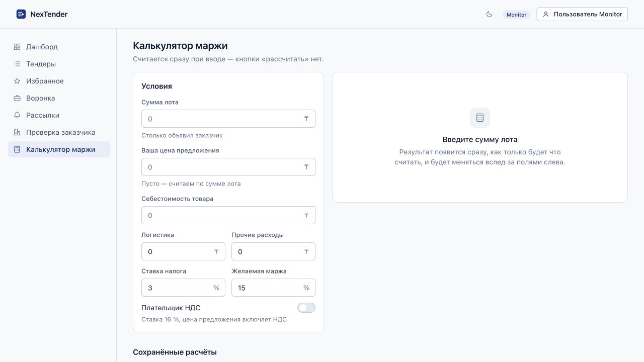The width and height of the screenshot is (644, 362).
Task: Click hint Пусто — считаем по сумме лота
Action: click(191, 184)
